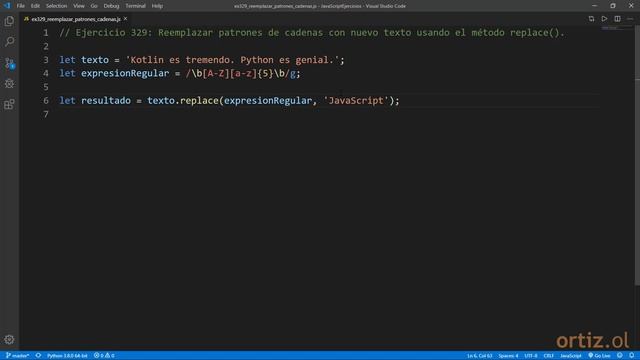Open the Selection menu

click(x=56, y=6)
